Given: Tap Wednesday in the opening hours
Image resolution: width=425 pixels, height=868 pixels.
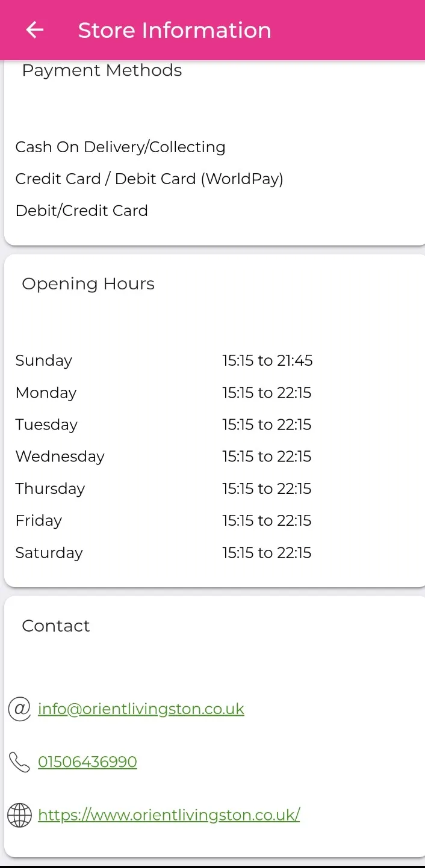Looking at the screenshot, I should pos(60,457).
